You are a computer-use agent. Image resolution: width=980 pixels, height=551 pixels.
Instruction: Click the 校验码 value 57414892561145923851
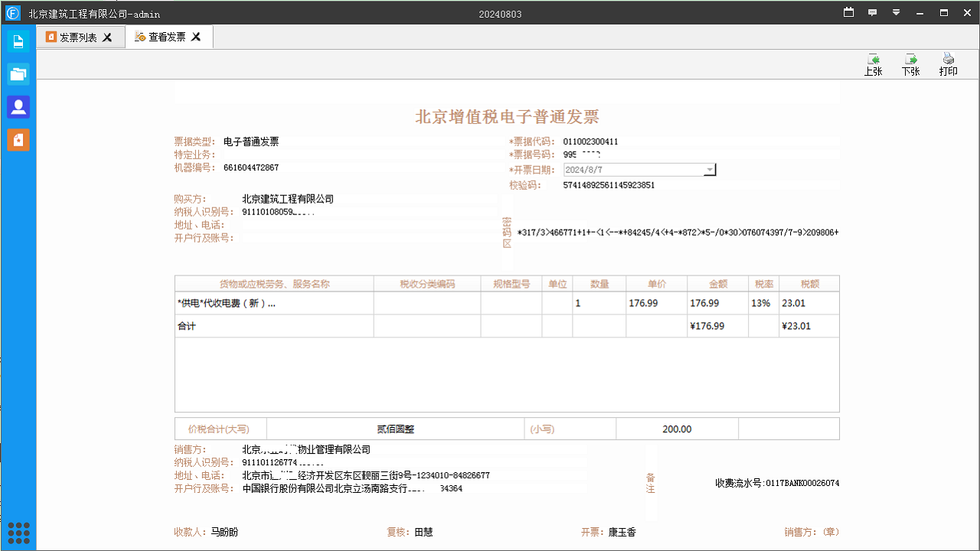(x=609, y=185)
